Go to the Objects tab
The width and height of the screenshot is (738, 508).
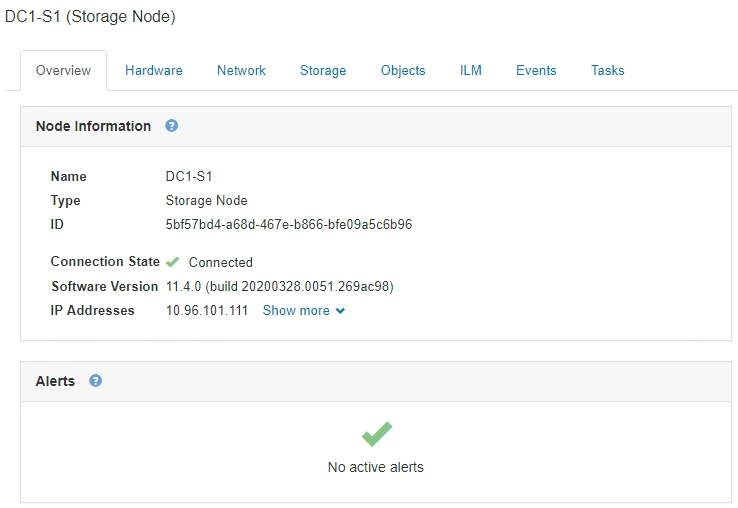pyautogui.click(x=403, y=71)
